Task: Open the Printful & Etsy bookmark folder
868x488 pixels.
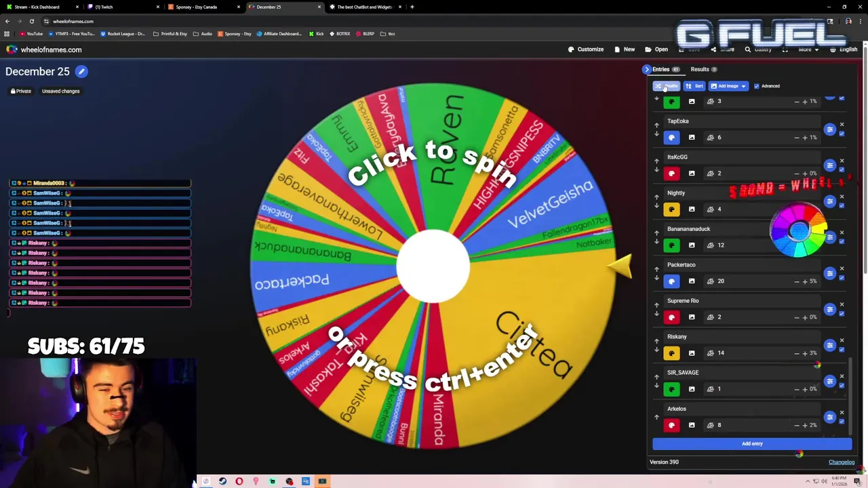Action: pos(170,33)
